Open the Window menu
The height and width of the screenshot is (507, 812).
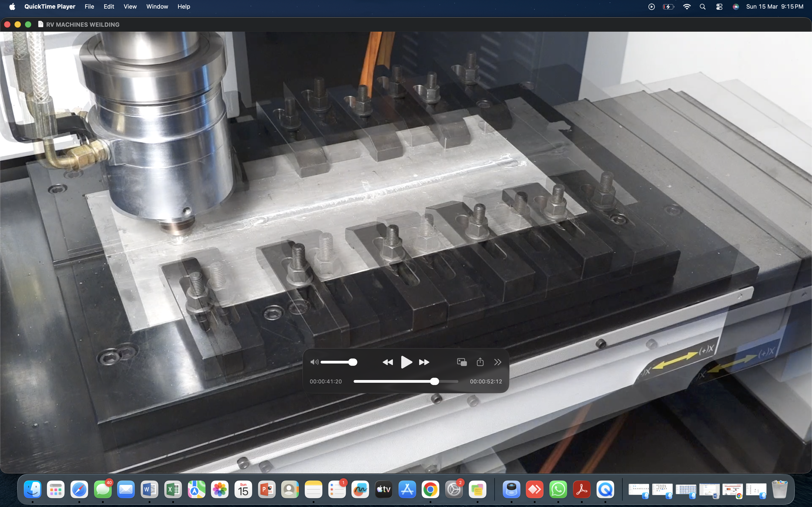coord(157,6)
